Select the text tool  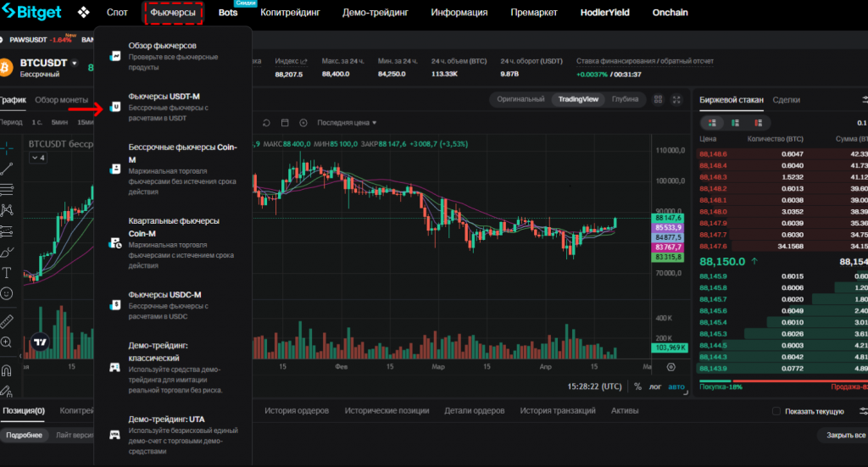(x=7, y=273)
